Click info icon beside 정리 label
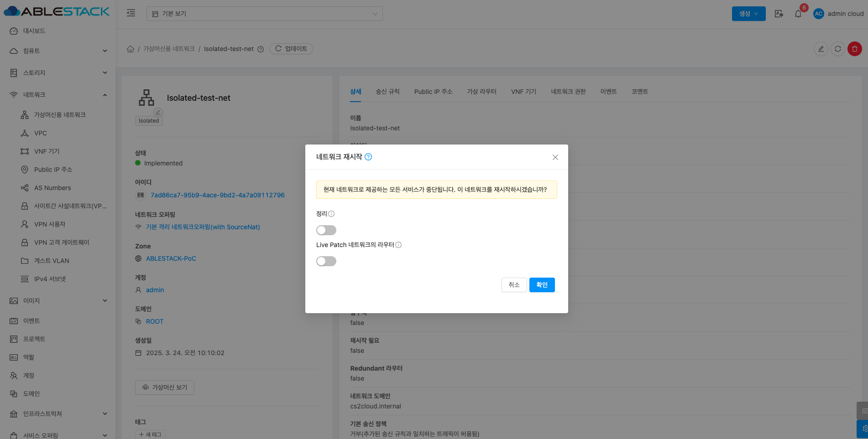Screen dimensions: 868x439 [x=331, y=214]
